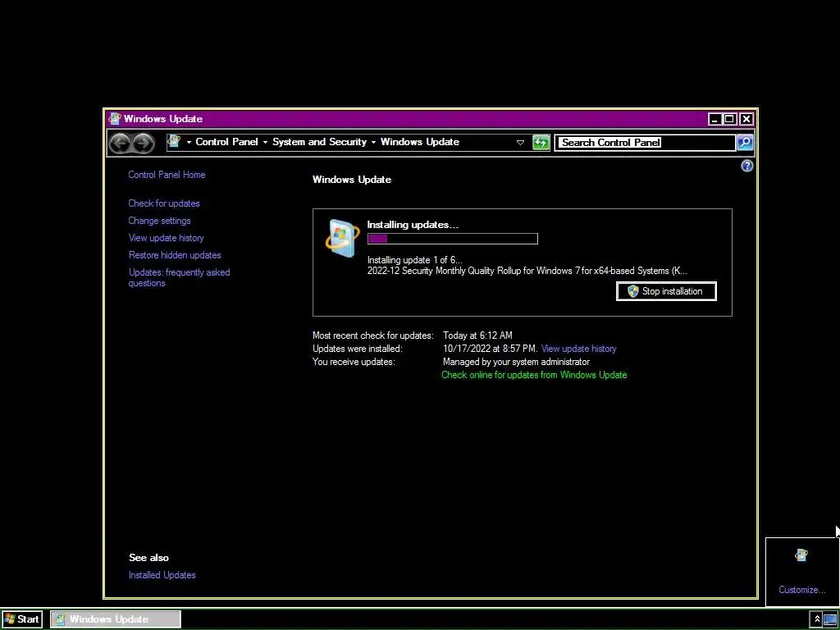Click the Windows Update title bar icon

(x=114, y=118)
